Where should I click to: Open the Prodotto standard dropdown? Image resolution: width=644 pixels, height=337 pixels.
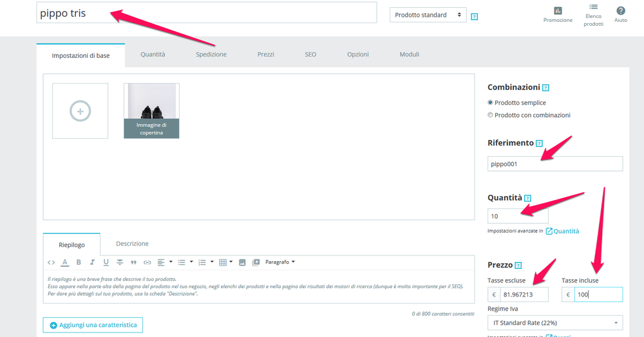[428, 15]
